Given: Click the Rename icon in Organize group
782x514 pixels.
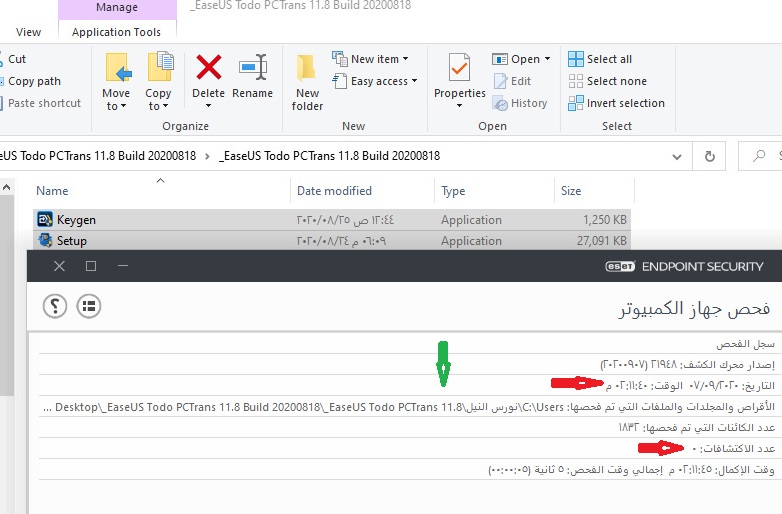Looking at the screenshot, I should pos(252,70).
